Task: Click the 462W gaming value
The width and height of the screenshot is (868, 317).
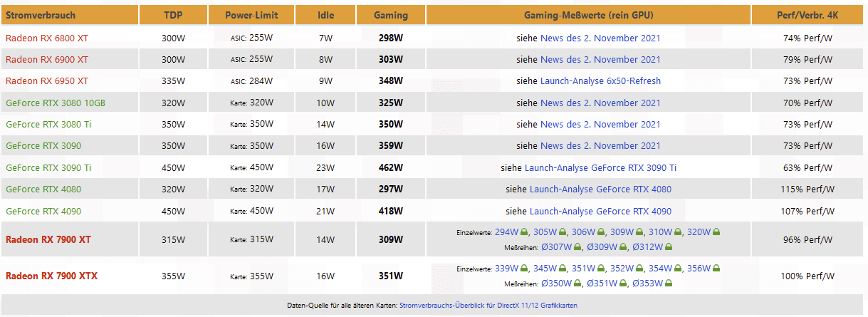Action: pyautogui.click(x=391, y=168)
